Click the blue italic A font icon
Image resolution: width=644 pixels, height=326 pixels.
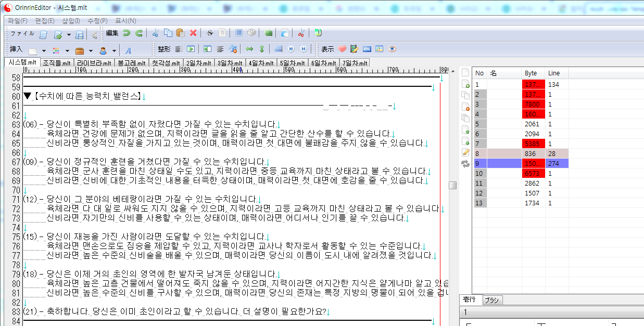pyautogui.click(x=128, y=50)
